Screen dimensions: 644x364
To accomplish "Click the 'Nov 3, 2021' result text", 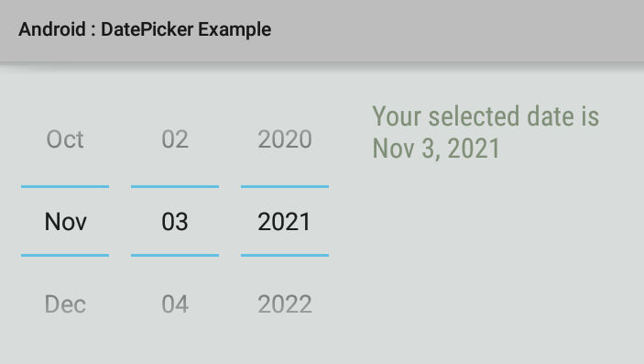I will coord(436,149).
